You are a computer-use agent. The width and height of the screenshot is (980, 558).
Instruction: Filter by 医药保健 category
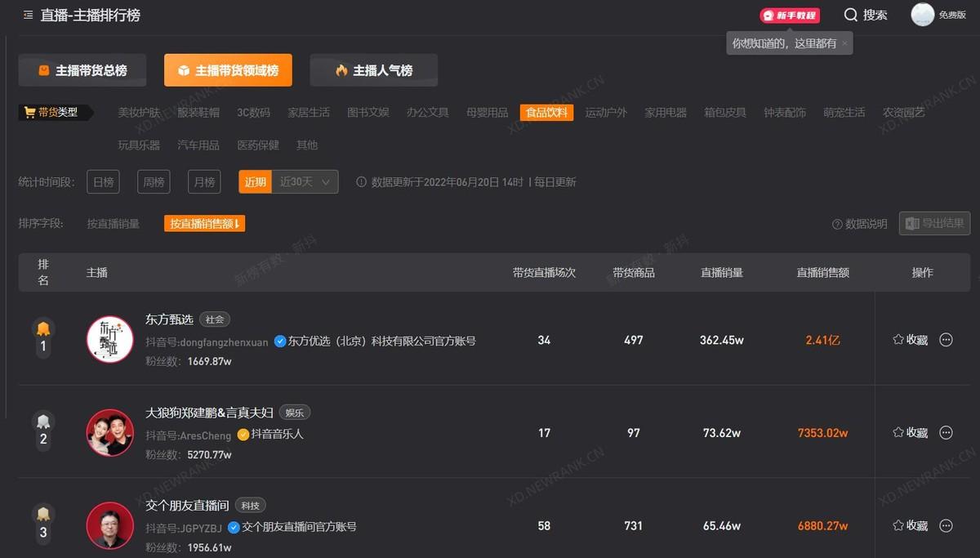click(258, 145)
